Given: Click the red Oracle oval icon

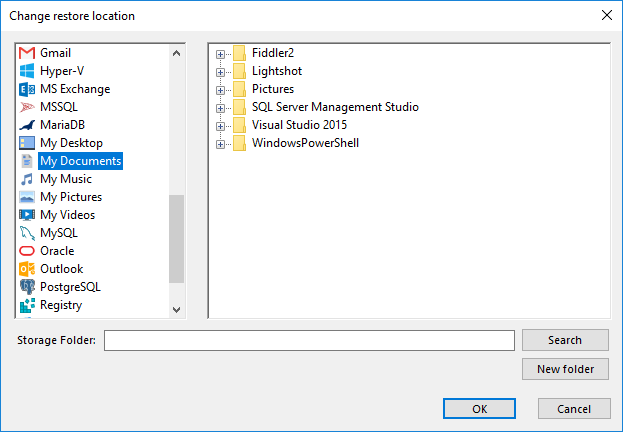Looking at the screenshot, I should pyautogui.click(x=27, y=251).
